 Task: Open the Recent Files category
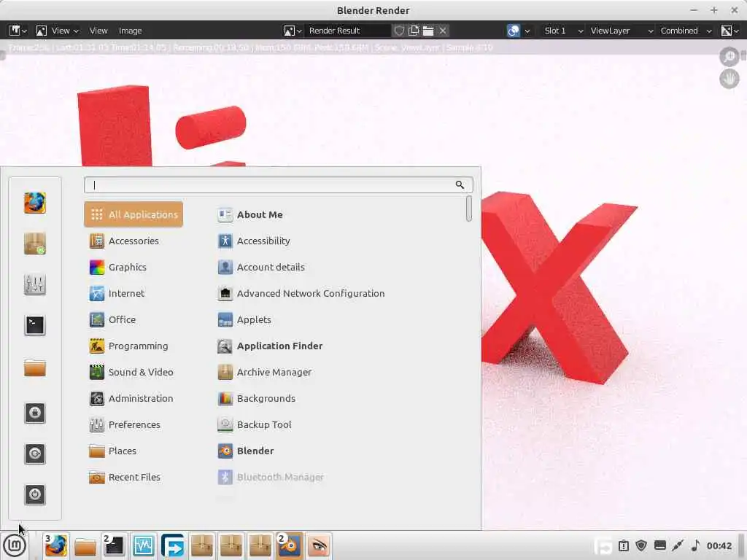point(133,477)
